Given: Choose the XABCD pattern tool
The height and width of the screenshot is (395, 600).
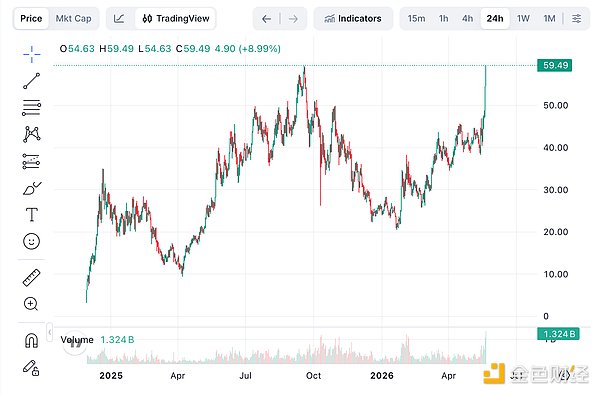Looking at the screenshot, I should click(31, 134).
